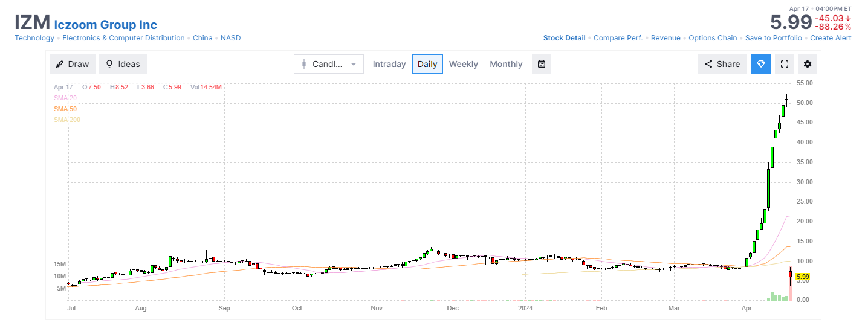Open the Ideas lightbulb button
Image resolution: width=868 pixels, height=331 pixels.
click(123, 64)
